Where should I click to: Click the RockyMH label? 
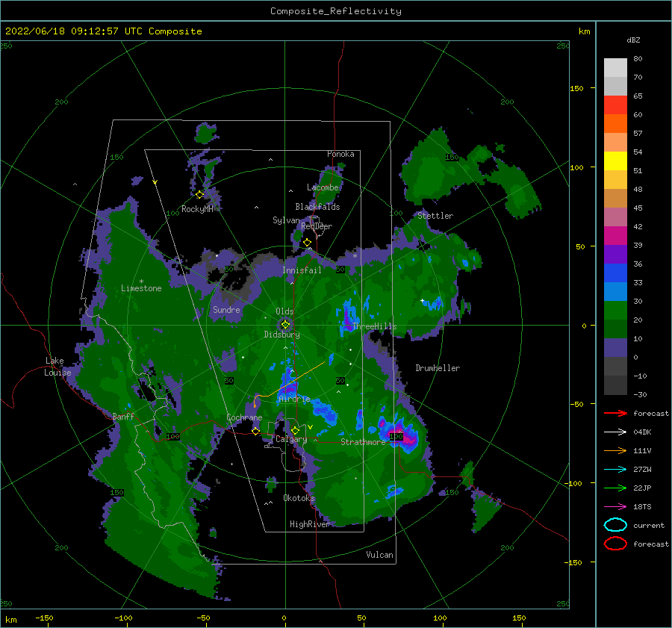click(197, 209)
